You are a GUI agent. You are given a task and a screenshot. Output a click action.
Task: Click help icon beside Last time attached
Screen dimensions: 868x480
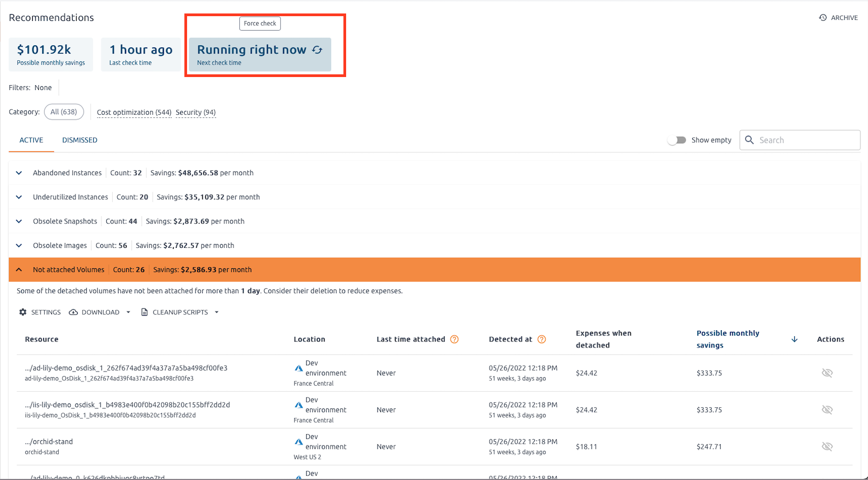[454, 339]
